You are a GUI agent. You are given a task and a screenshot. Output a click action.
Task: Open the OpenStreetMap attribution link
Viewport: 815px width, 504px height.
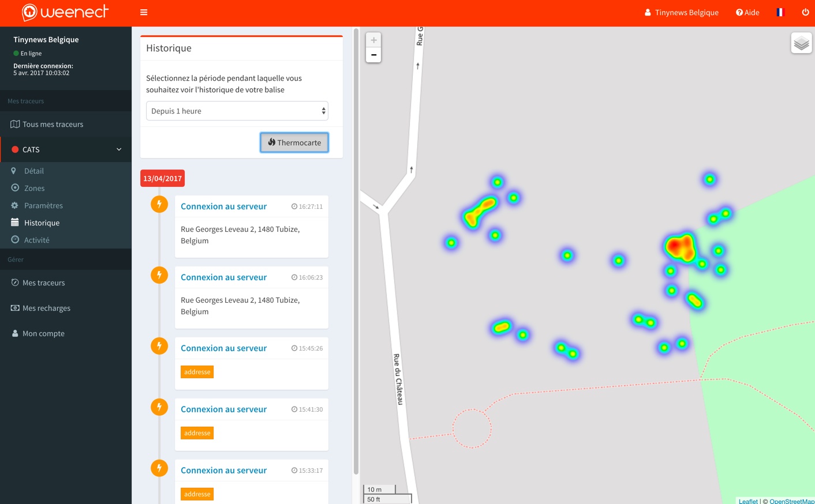tap(791, 501)
